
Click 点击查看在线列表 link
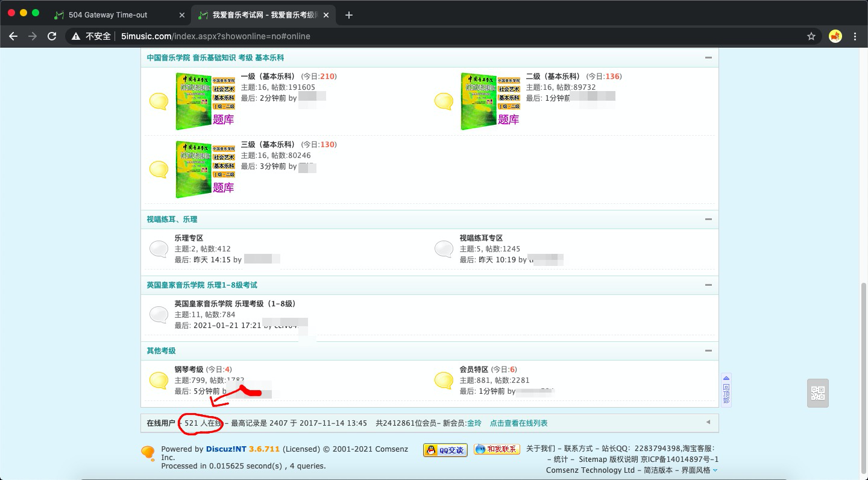pyautogui.click(x=518, y=423)
